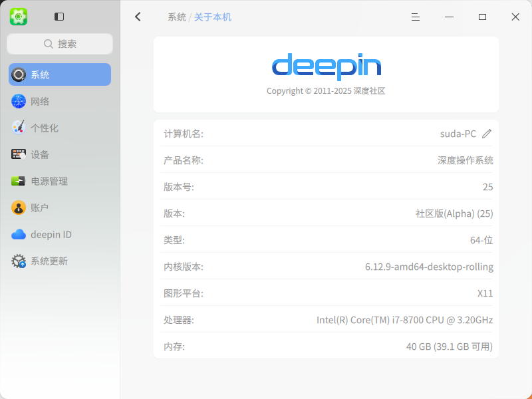Click the 系统 gear icon in sidebar

(x=19, y=74)
